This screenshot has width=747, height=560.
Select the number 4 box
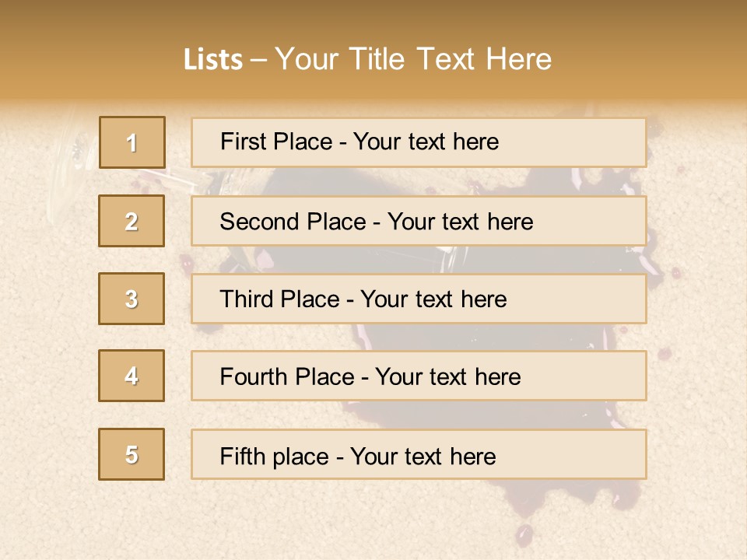click(132, 376)
